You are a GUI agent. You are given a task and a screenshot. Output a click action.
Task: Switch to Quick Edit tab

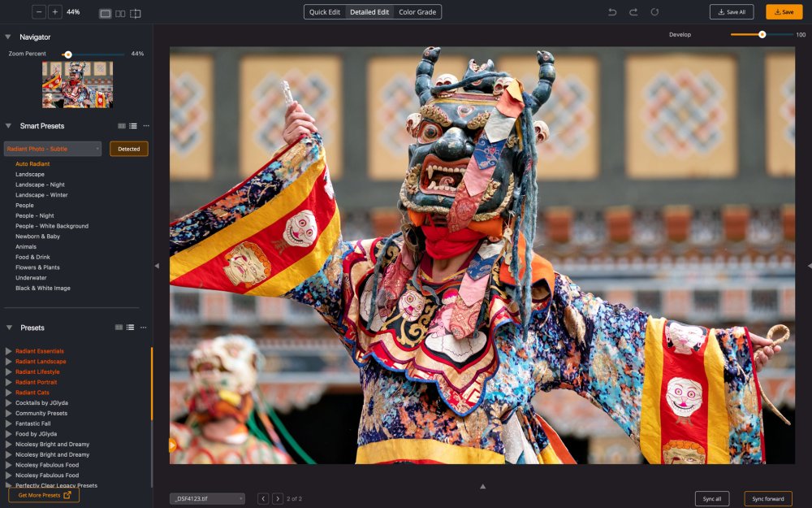325,12
